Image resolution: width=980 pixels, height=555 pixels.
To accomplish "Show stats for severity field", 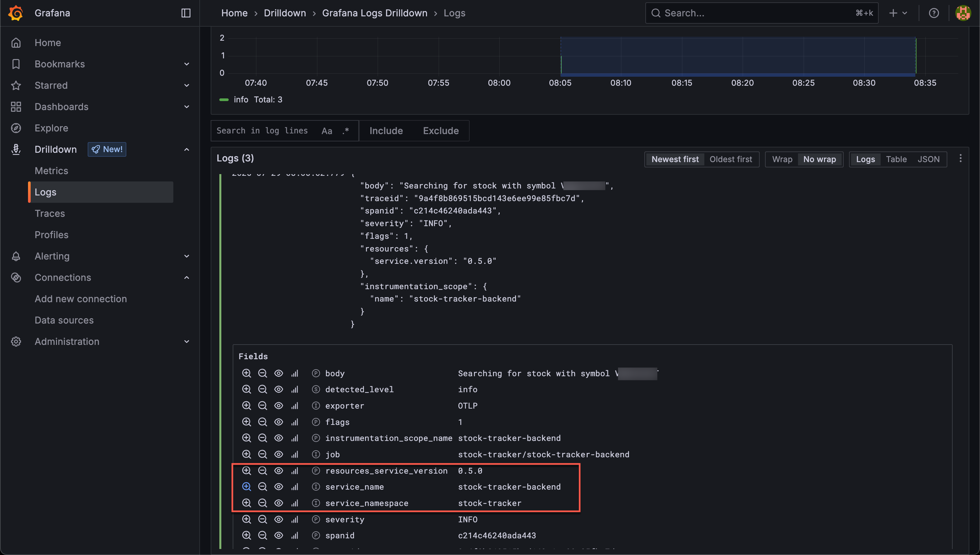I will coord(295,520).
